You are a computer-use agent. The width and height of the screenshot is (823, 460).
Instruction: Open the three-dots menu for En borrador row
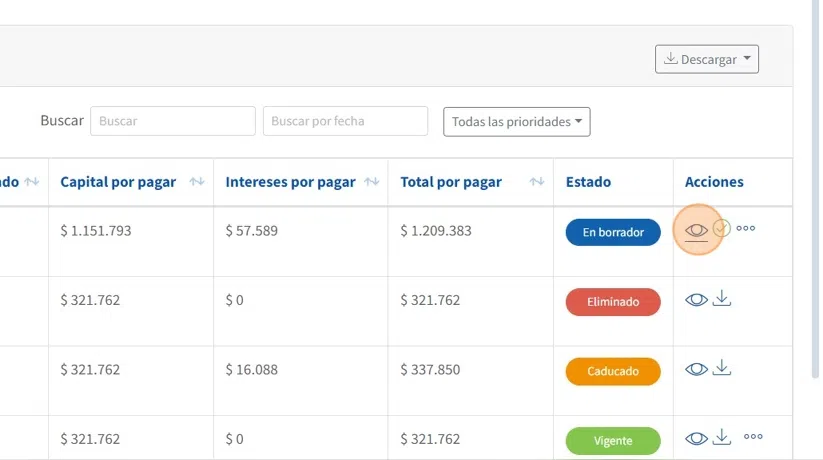pyautogui.click(x=746, y=228)
